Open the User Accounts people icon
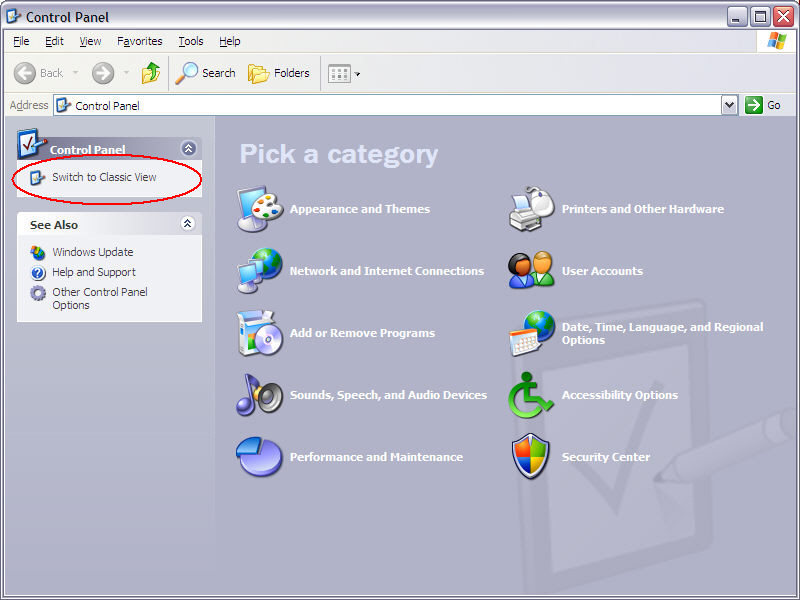 pos(531,270)
